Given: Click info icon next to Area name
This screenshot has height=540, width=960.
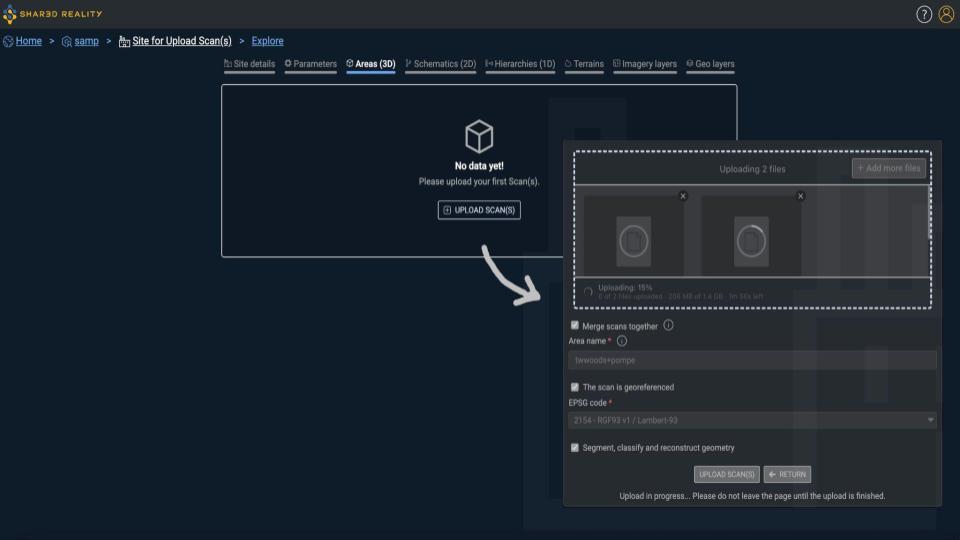Looking at the screenshot, I should pyautogui.click(x=622, y=341).
